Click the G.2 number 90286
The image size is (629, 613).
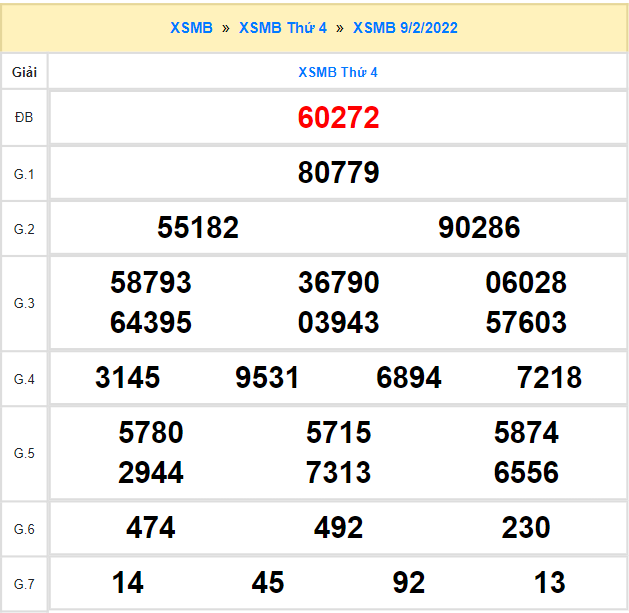[479, 228]
